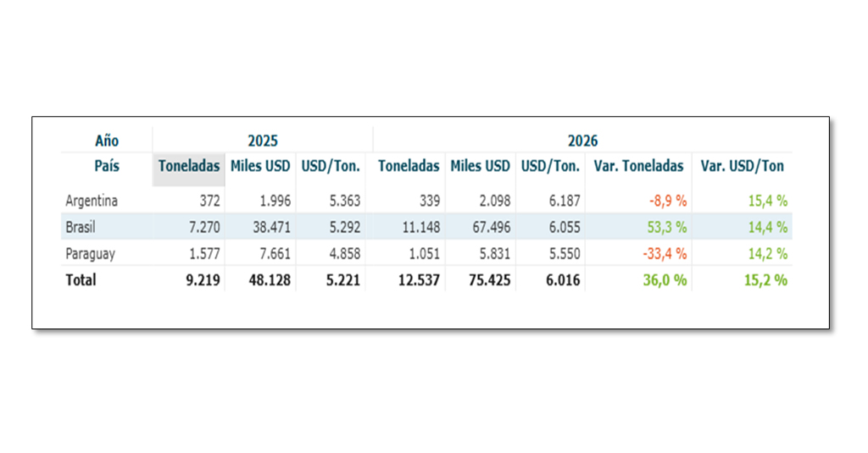This screenshot has width=868, height=453.
Task: Select the Var. Toneladas column header
Action: [638, 167]
